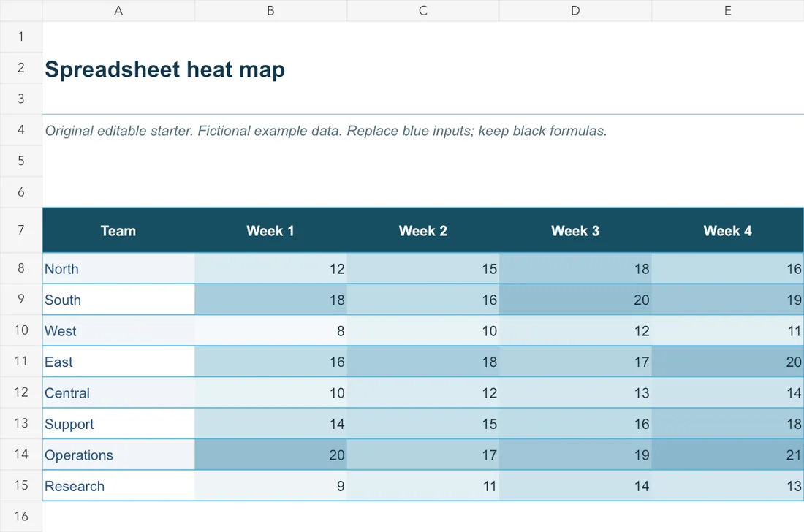Click the column C header
The height and width of the screenshot is (532, 804).
(x=423, y=11)
